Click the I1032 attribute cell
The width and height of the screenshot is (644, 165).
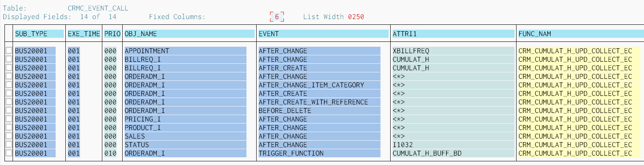point(403,145)
